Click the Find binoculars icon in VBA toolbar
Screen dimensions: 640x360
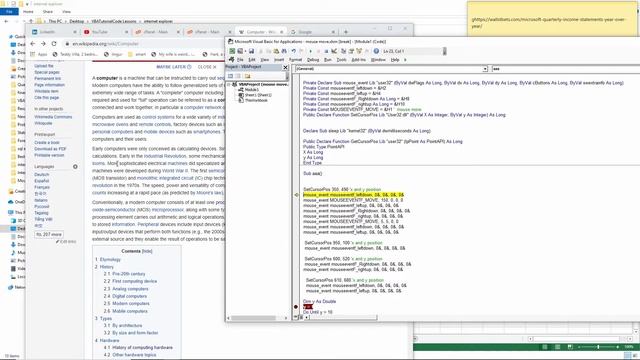[284, 51]
